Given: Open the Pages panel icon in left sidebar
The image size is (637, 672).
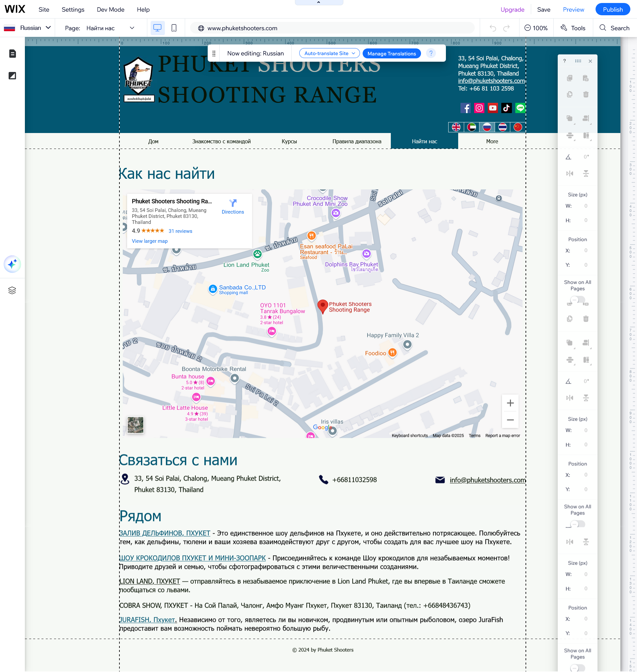Looking at the screenshot, I should [12, 54].
